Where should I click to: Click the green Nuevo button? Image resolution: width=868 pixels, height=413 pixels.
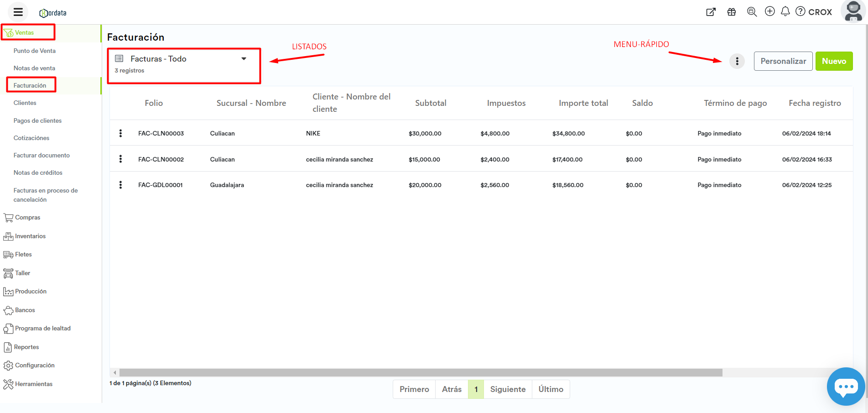(x=834, y=61)
